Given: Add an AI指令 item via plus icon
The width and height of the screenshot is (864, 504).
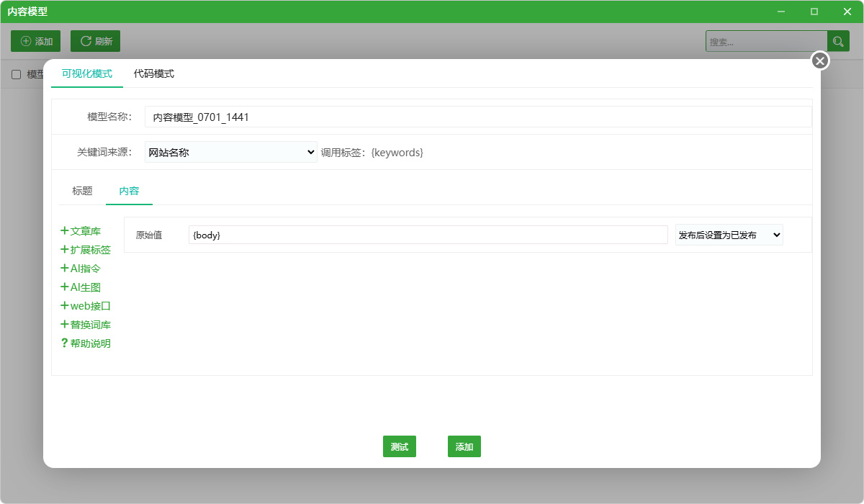Looking at the screenshot, I should click(65, 268).
